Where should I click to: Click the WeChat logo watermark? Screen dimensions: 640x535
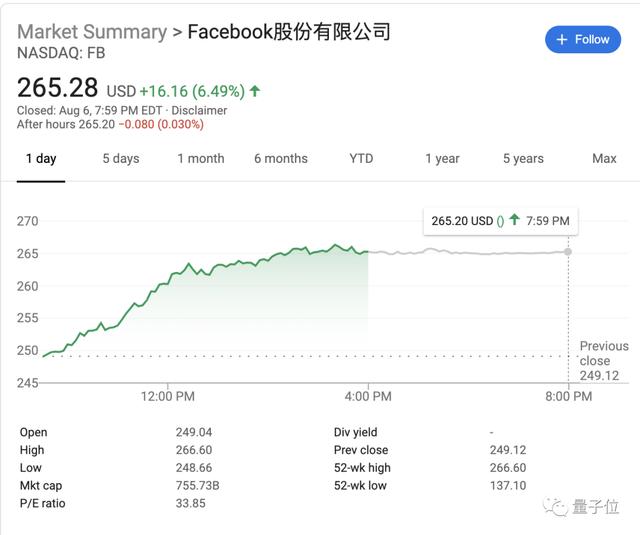555,507
